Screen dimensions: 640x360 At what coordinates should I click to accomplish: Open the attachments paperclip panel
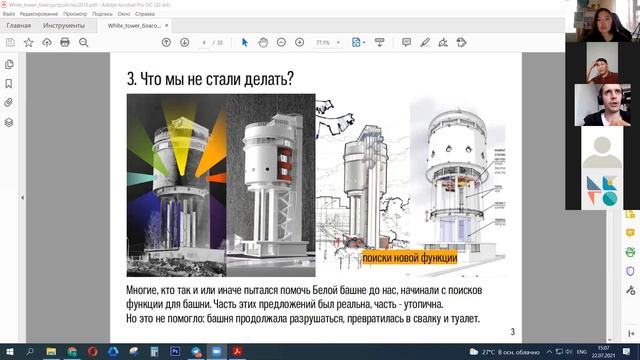[9, 102]
